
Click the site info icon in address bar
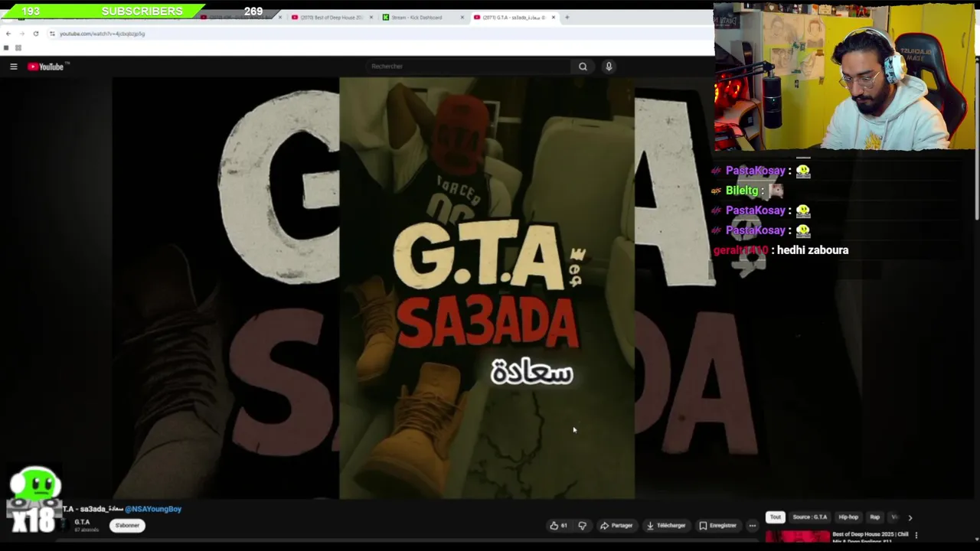[52, 34]
